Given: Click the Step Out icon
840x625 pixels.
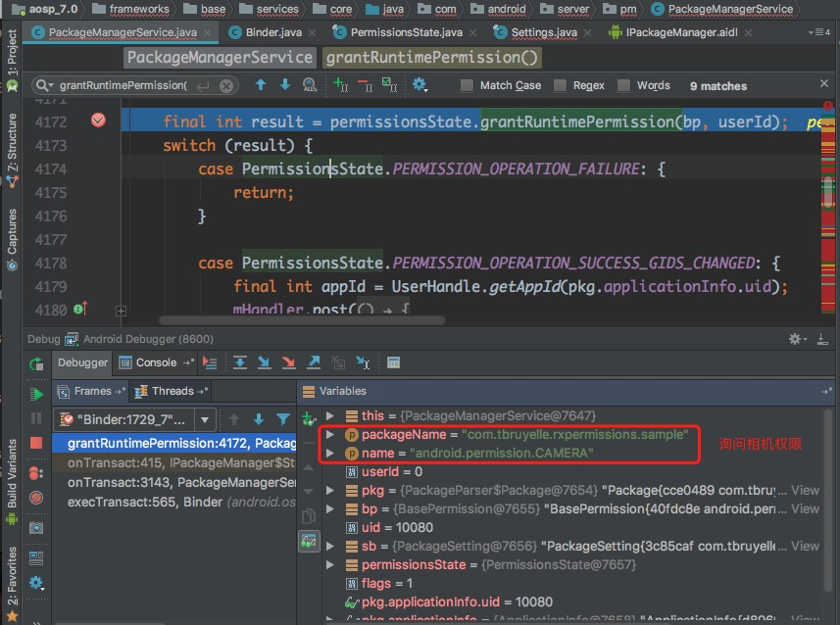Looking at the screenshot, I should [x=314, y=362].
